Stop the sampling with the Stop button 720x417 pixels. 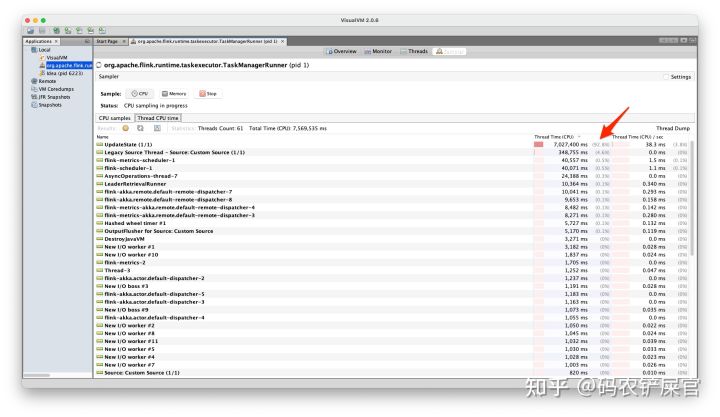click(208, 94)
